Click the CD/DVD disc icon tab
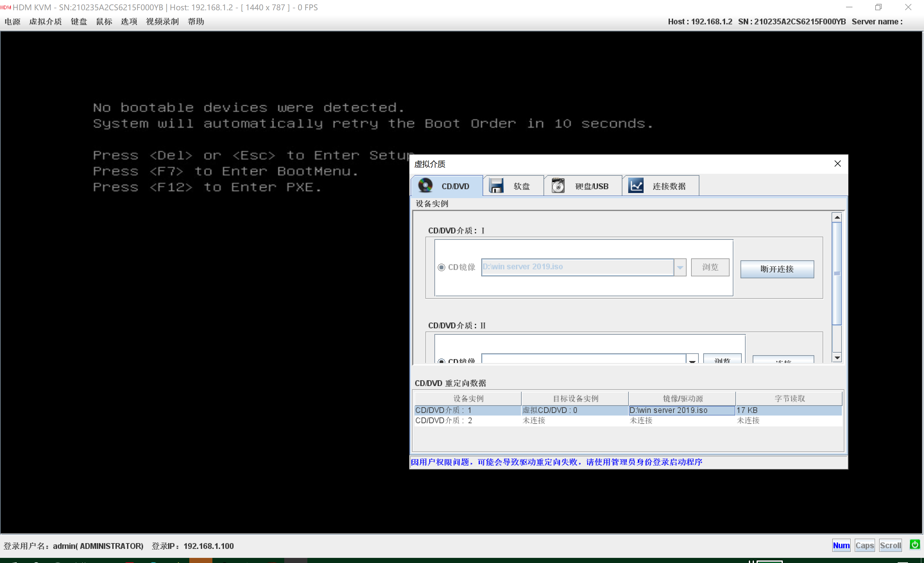924x563 pixels. point(426,186)
